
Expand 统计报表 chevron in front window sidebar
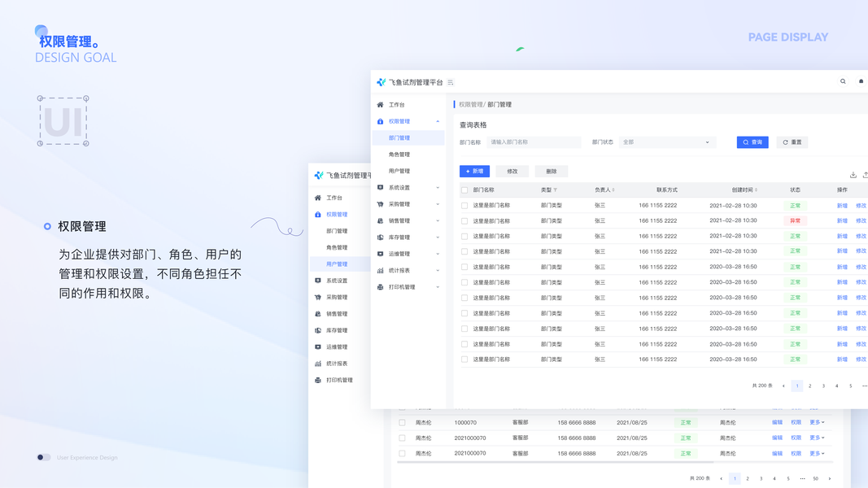[438, 271]
